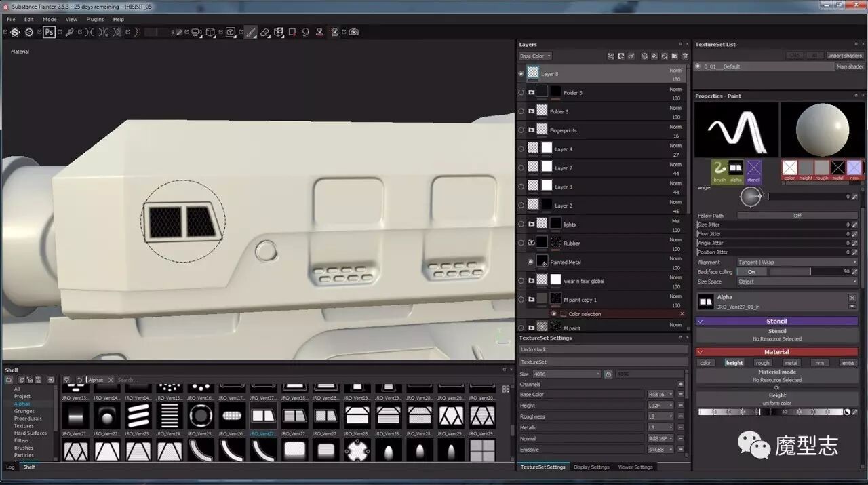Toggle visibility of Painted Metal layer

530,262
